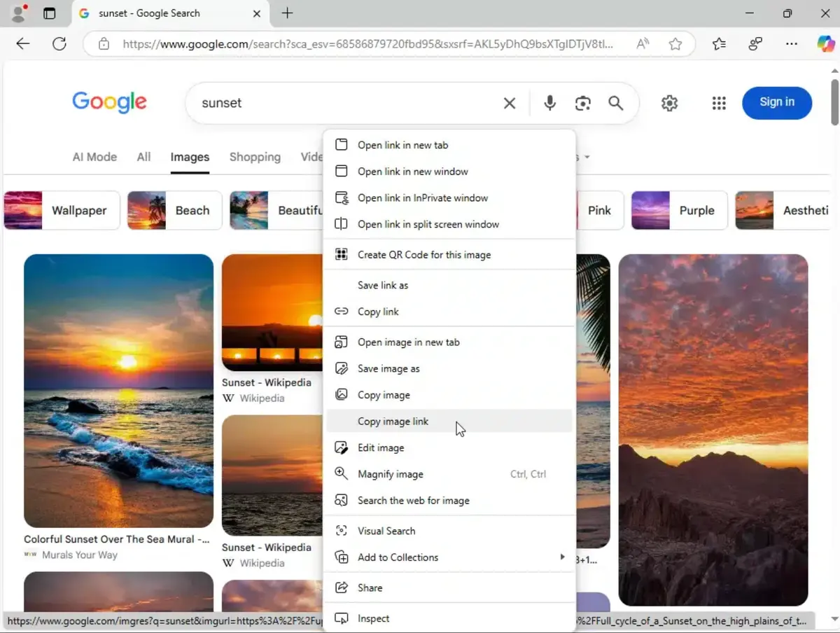Select Visual Search
Screen dimensions: 840x633
449,531
